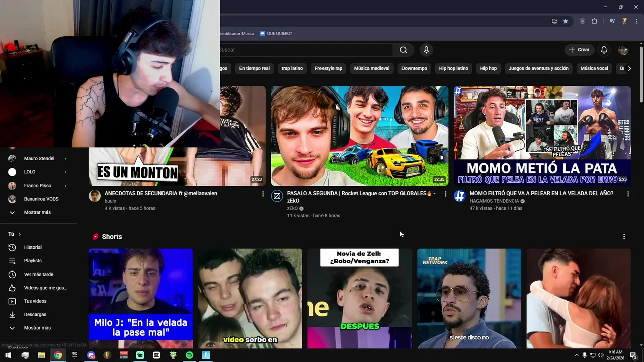Select the trap latino chip

click(x=292, y=68)
